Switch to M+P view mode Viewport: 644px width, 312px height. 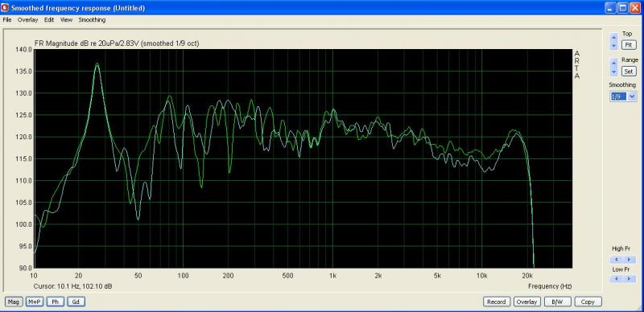click(x=35, y=302)
